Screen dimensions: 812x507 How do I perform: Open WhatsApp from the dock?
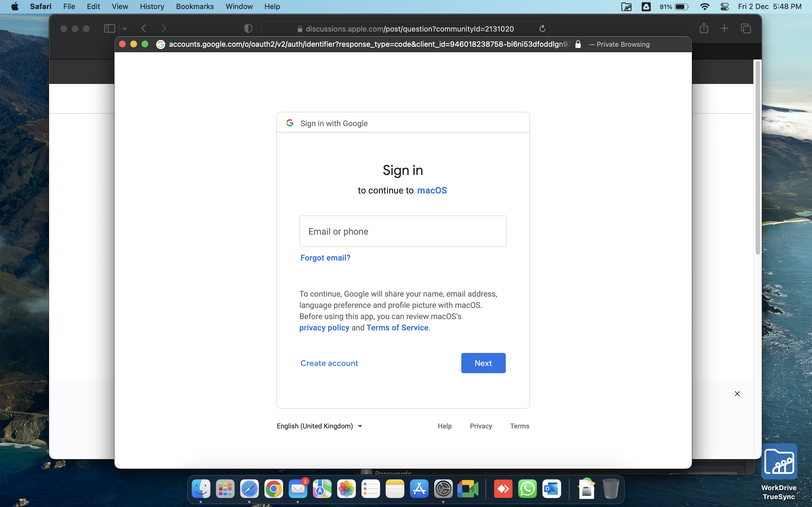(527, 489)
